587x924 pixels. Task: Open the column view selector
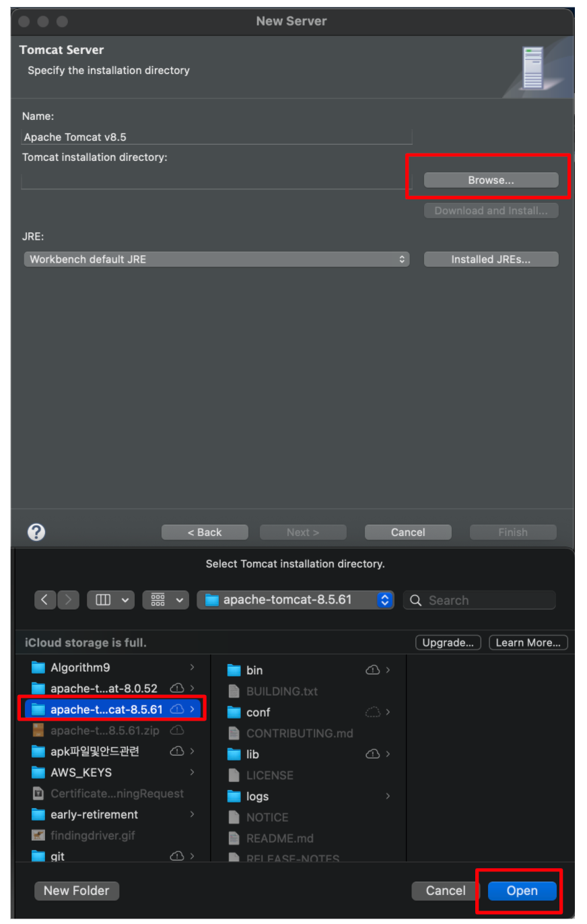[x=111, y=600]
